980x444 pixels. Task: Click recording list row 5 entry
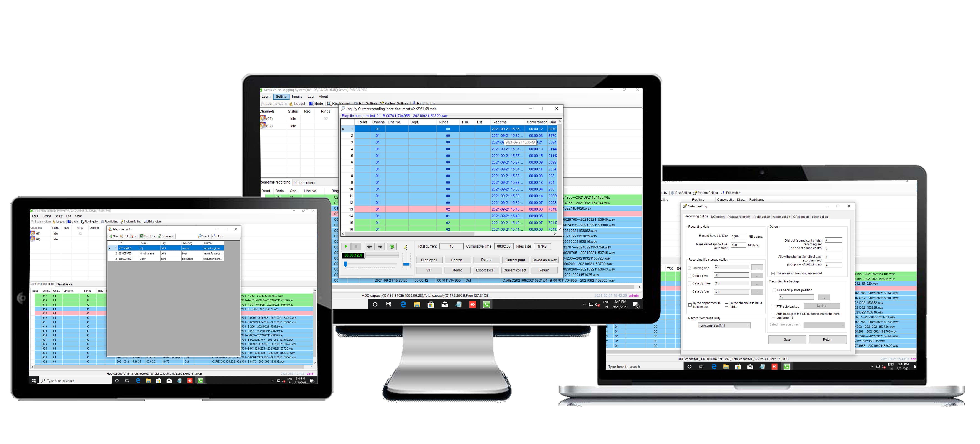tap(450, 156)
